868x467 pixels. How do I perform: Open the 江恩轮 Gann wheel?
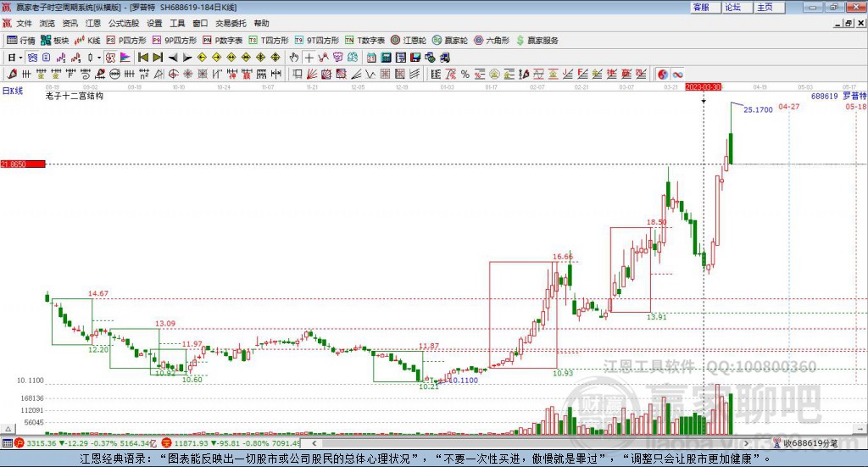click(x=409, y=41)
